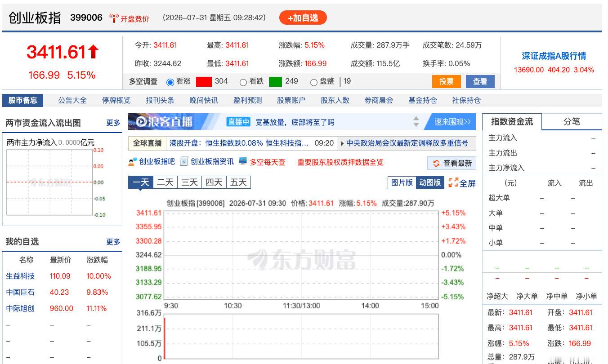Click the 查看最新 refresh icon
This screenshot has height=364, width=608.
tap(436, 164)
